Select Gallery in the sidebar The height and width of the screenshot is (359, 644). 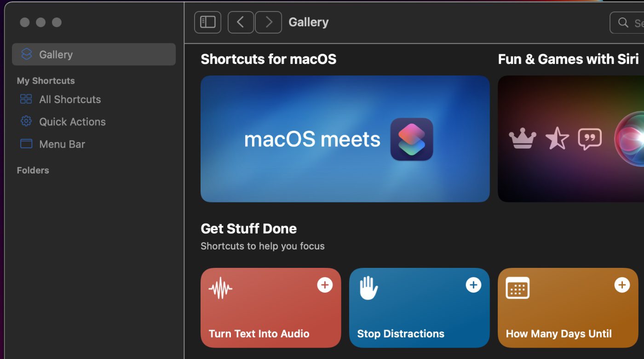(x=94, y=54)
